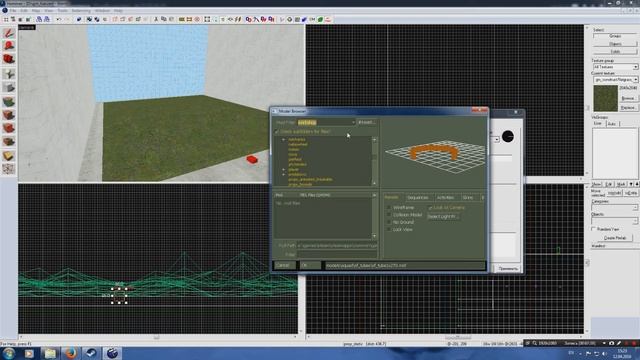Toggle Cordon bounds toolbar icon

coord(182,19)
